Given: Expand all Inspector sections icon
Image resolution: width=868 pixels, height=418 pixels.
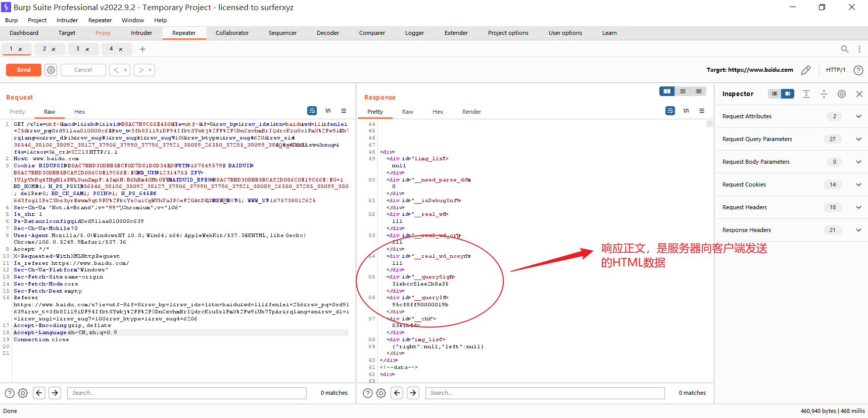Looking at the screenshot, I should tap(806, 94).
